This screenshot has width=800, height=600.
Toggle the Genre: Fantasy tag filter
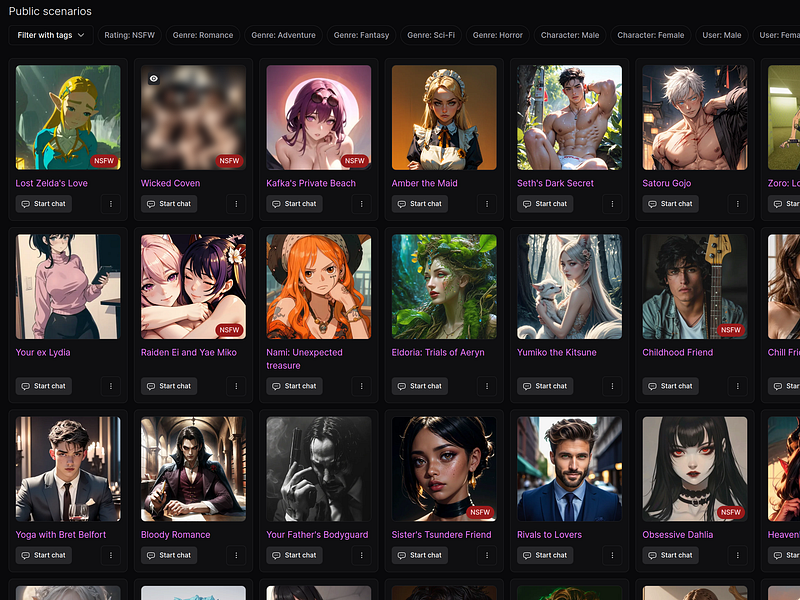(x=361, y=35)
